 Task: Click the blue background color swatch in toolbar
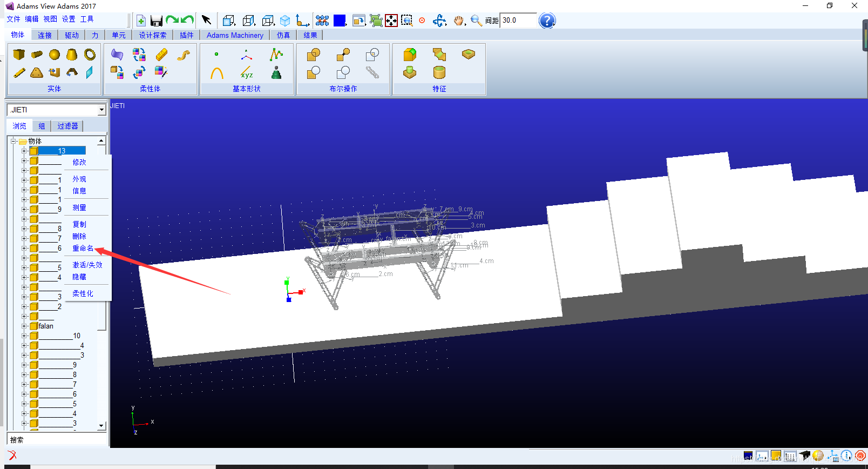tap(340, 21)
